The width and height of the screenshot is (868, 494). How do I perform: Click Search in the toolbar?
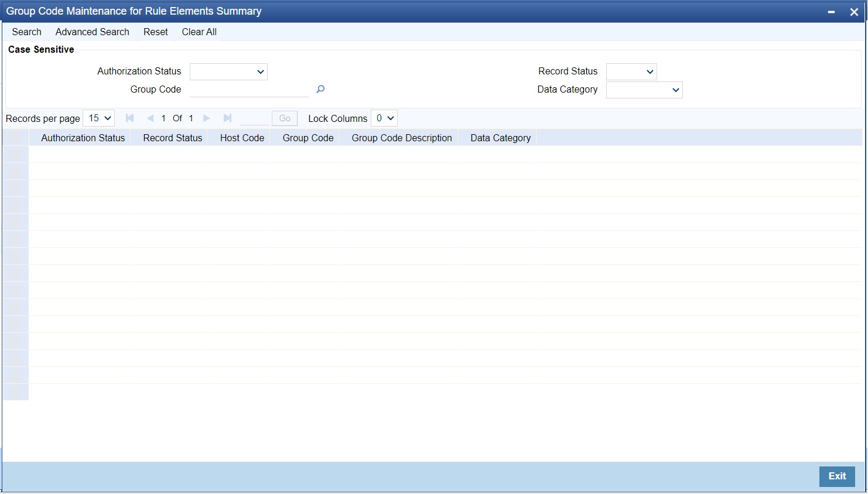tap(27, 32)
